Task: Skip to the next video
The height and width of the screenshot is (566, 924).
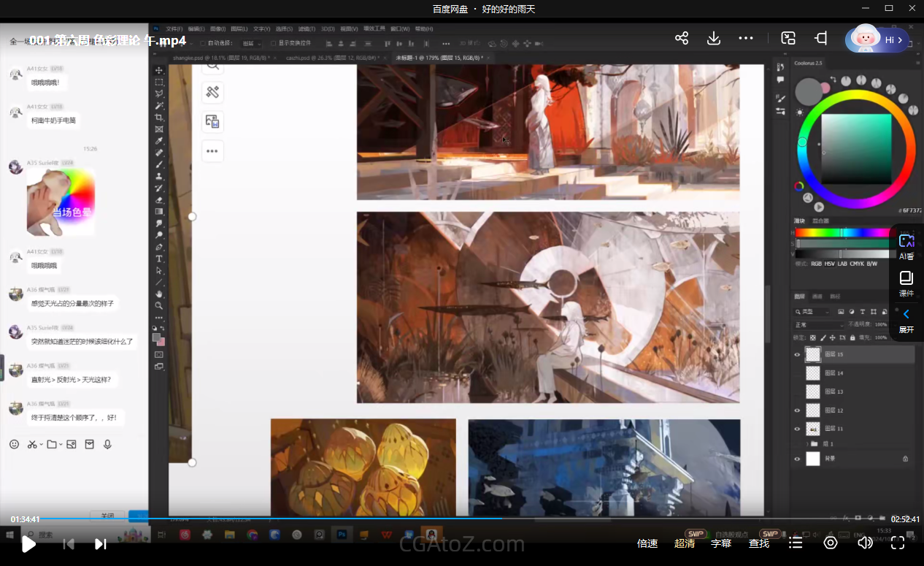Action: pos(101,543)
